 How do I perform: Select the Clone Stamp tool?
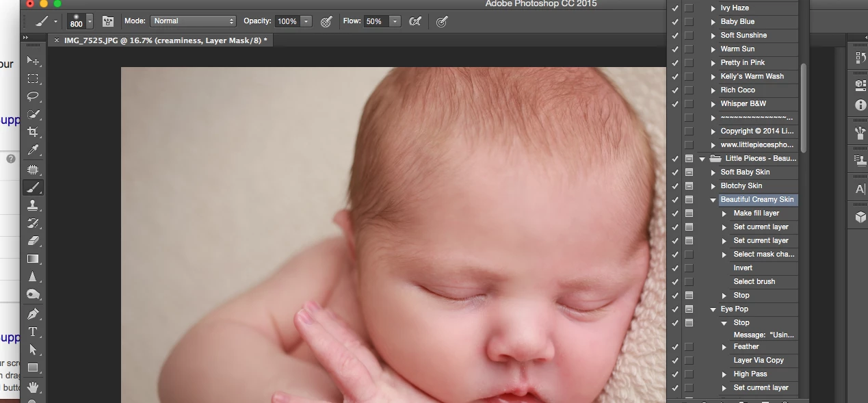click(33, 205)
